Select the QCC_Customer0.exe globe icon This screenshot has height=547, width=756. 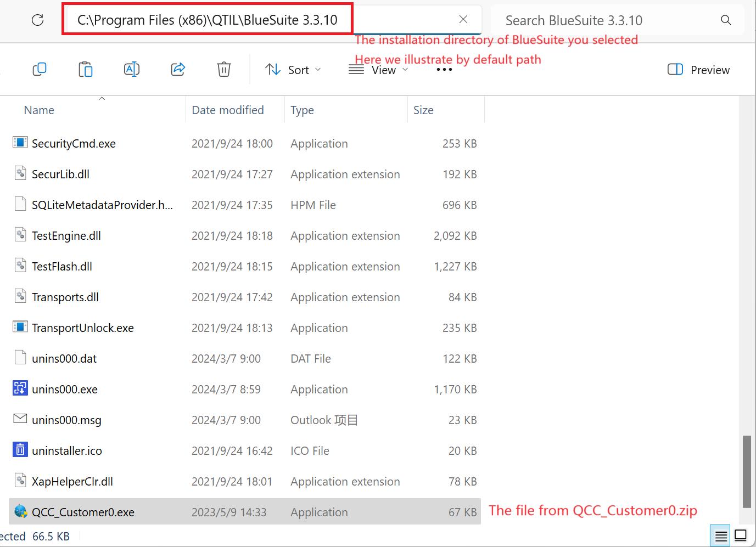coord(21,511)
